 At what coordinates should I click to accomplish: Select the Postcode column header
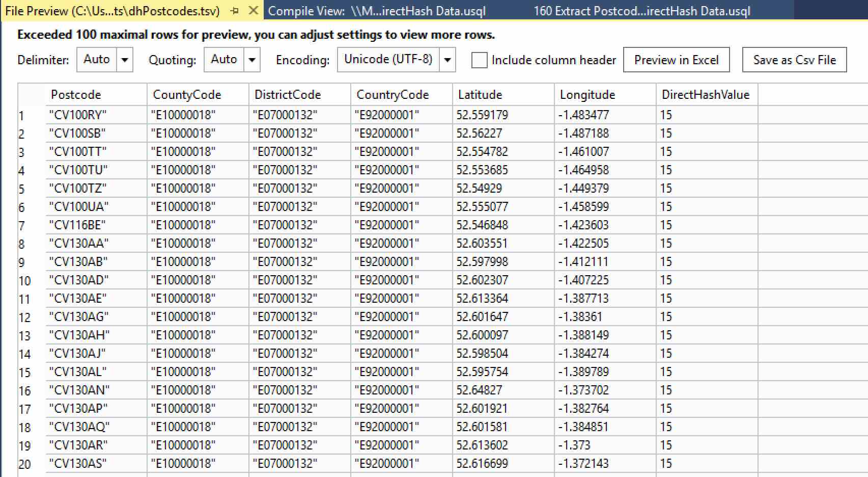(x=96, y=95)
